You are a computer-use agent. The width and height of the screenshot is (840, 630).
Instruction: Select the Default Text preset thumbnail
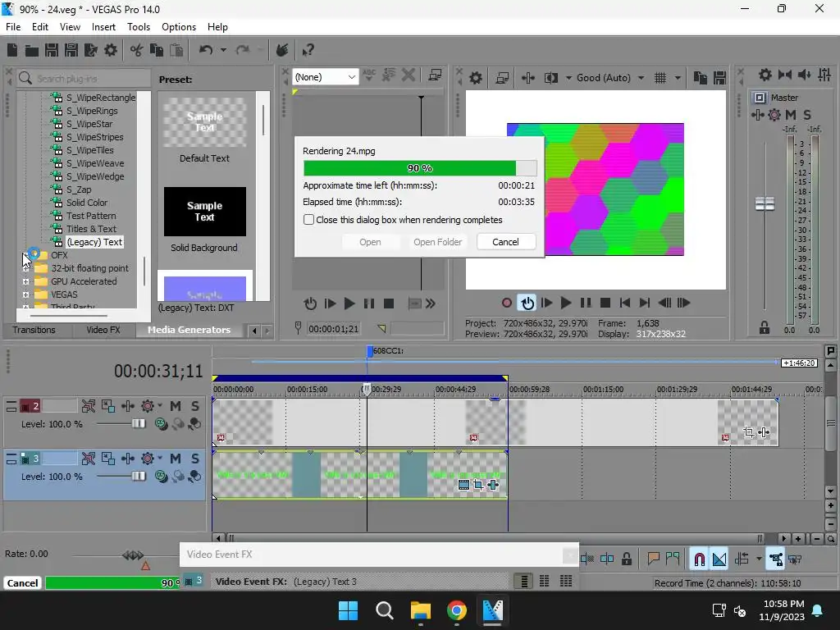click(x=204, y=122)
